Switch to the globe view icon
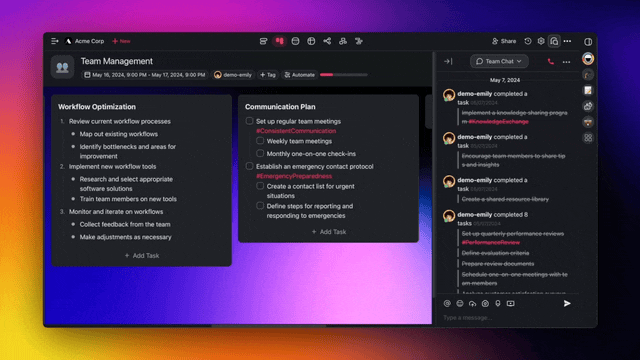Viewport: 640px width, 360px height. coord(311,41)
